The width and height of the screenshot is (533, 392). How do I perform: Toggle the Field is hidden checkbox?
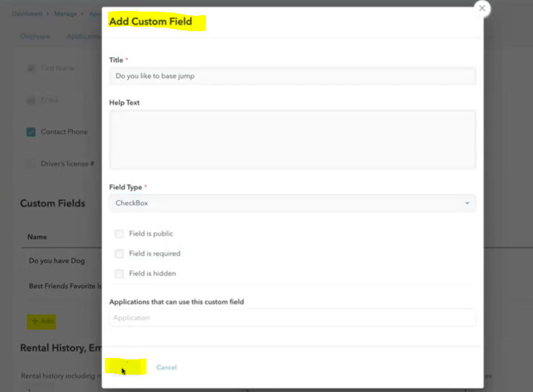pos(120,274)
